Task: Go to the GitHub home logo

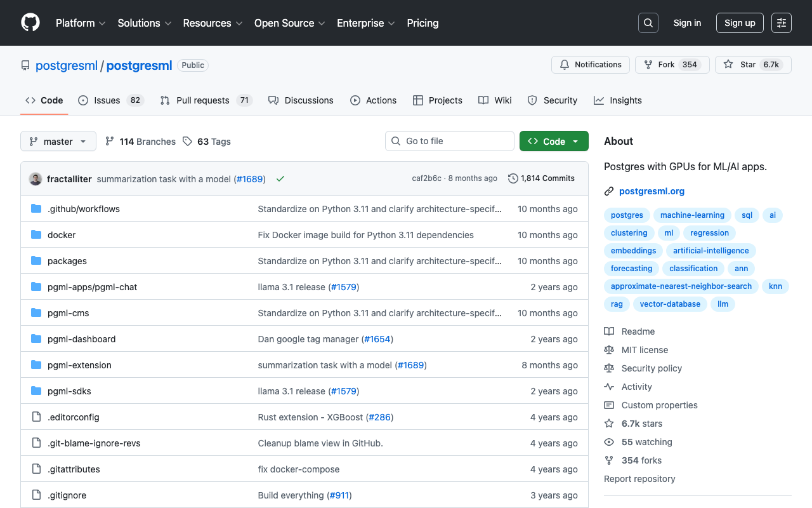Action: (30, 23)
